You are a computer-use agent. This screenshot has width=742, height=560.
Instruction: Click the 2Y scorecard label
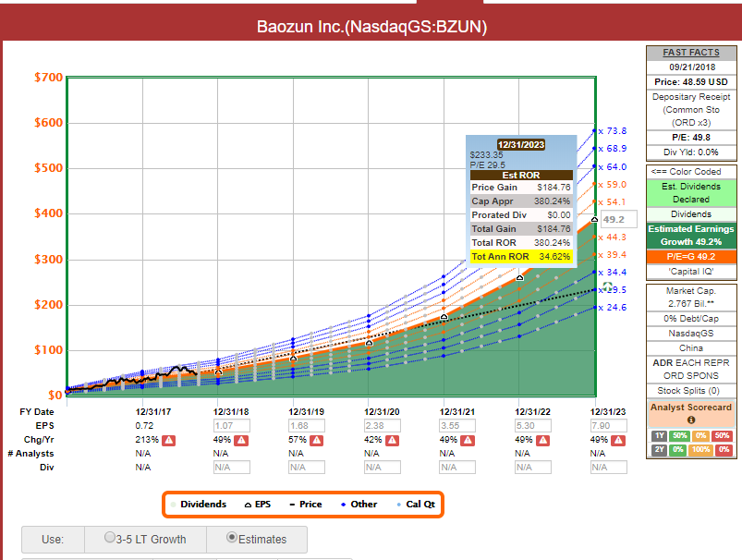[659, 449]
